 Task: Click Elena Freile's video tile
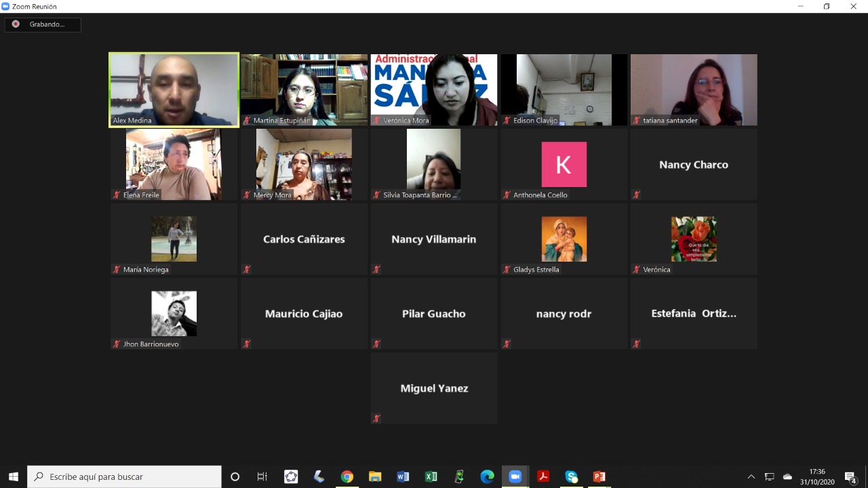174,164
